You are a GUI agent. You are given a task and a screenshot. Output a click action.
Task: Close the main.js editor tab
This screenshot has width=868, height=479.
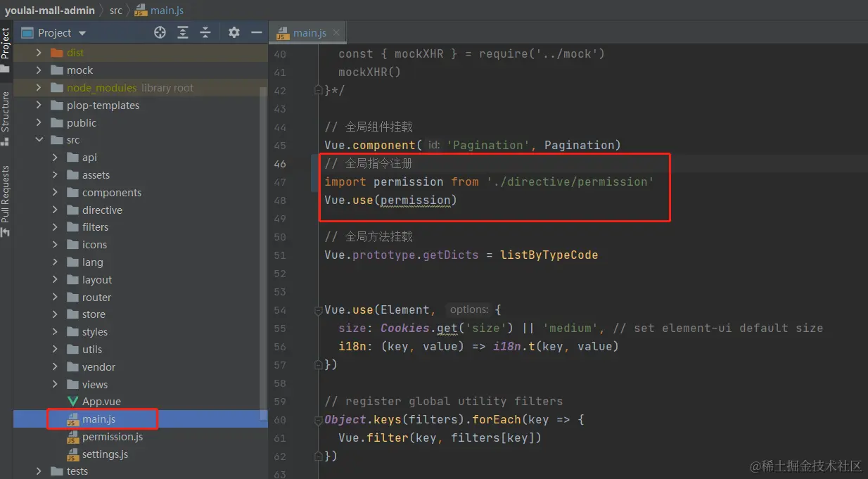[336, 32]
